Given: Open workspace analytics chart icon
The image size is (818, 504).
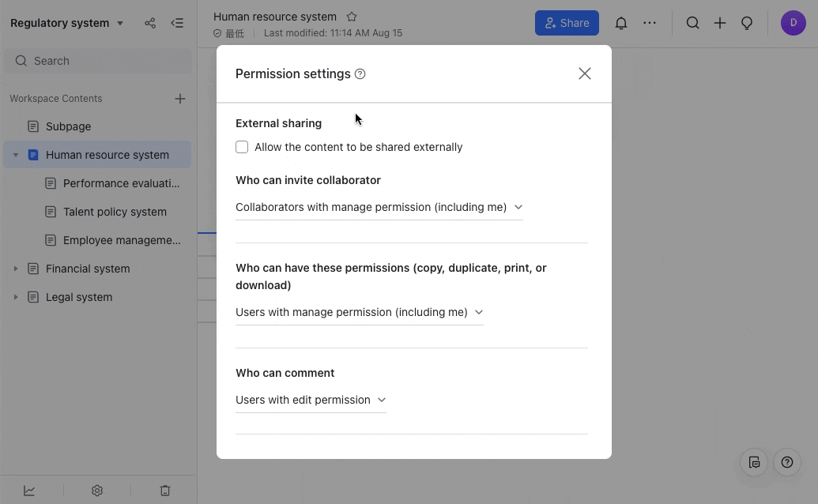Looking at the screenshot, I should click(x=29, y=491).
